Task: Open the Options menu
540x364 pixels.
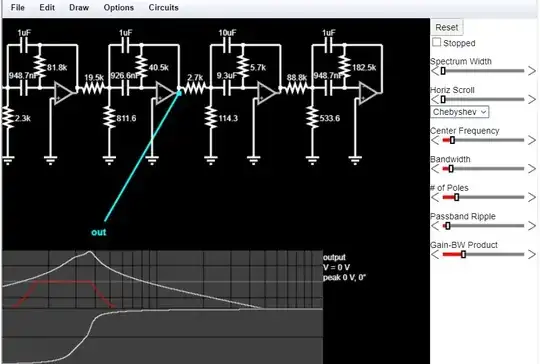Action: (x=119, y=8)
